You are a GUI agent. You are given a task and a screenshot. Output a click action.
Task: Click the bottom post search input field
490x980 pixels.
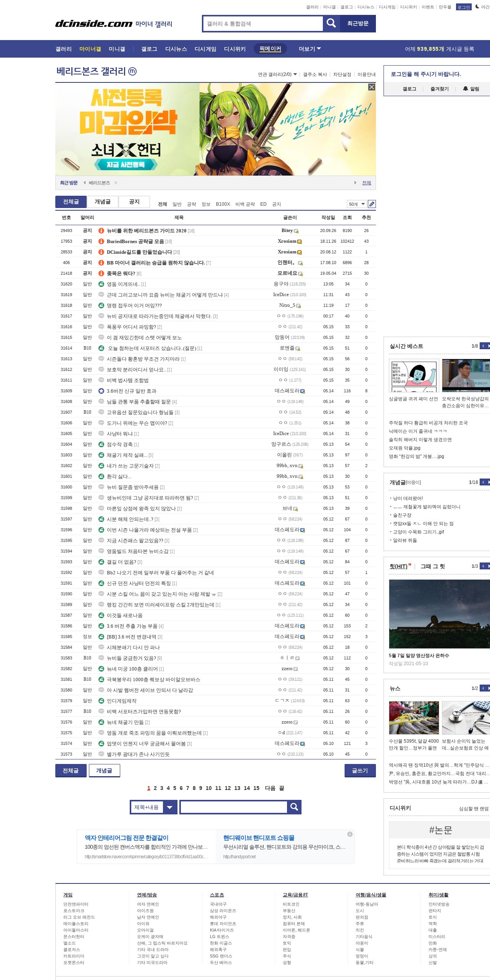click(233, 807)
